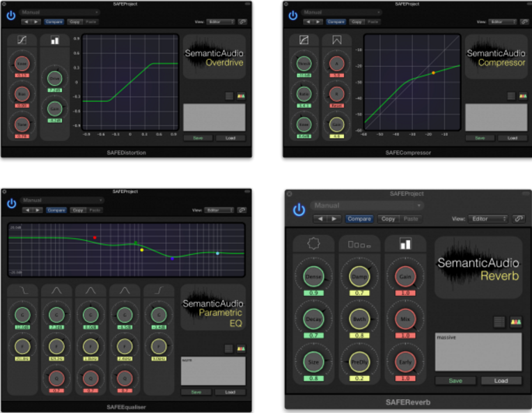Open the Manual preset dropdown in SAFEReverb
This screenshot has height=413, width=532.
click(x=367, y=205)
